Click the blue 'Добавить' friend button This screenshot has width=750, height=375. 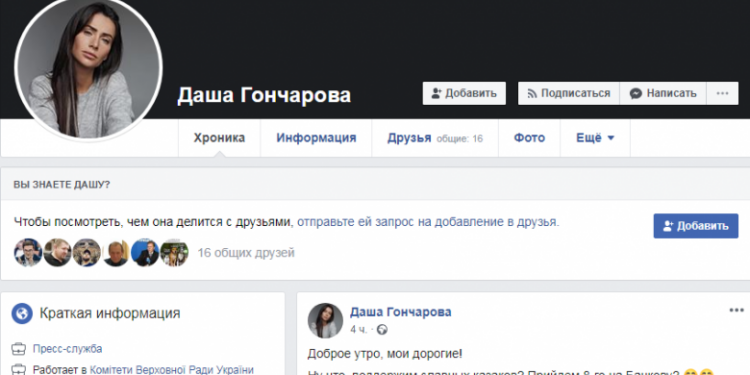[x=696, y=226]
